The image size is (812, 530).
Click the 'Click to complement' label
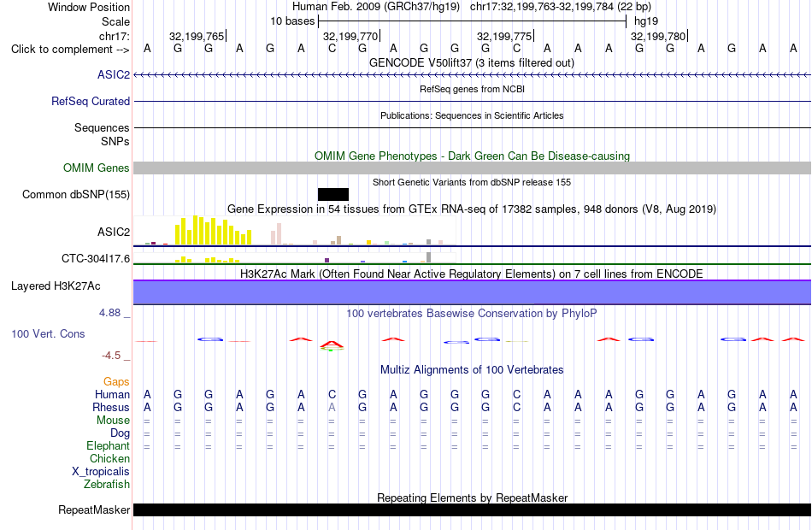70,50
